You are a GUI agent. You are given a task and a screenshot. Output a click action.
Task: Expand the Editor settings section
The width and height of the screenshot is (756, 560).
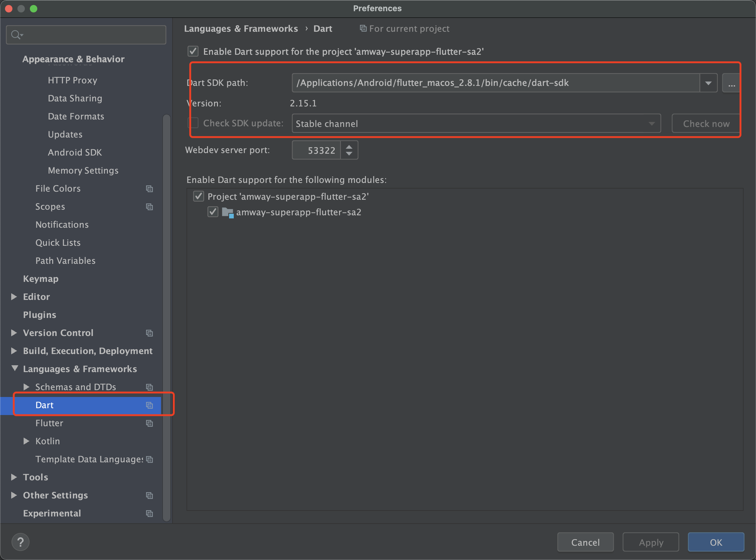tap(14, 297)
